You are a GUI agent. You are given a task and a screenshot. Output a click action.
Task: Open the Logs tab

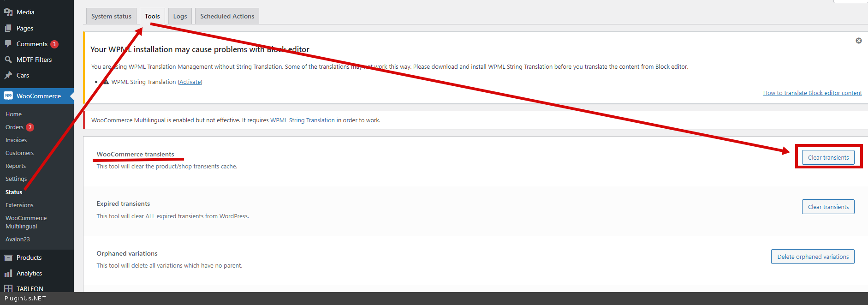180,16
